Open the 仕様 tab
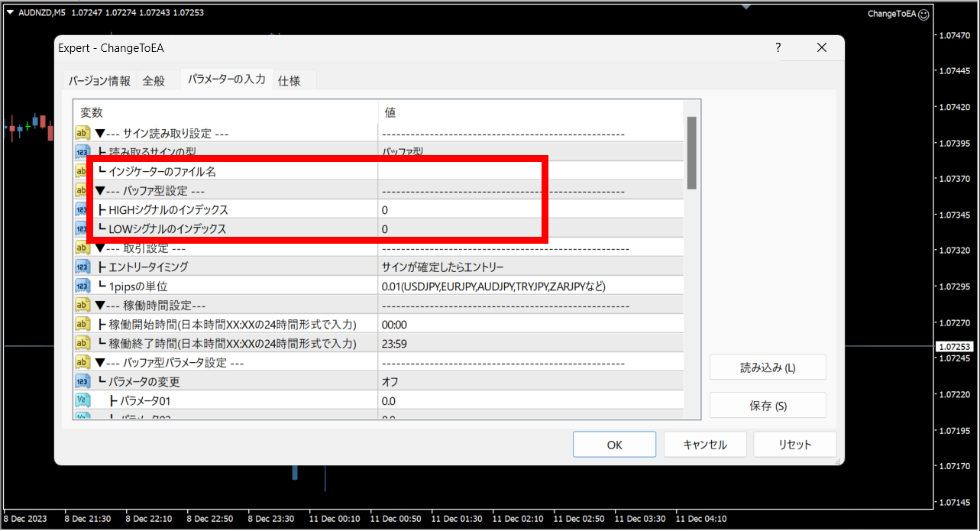 point(289,80)
